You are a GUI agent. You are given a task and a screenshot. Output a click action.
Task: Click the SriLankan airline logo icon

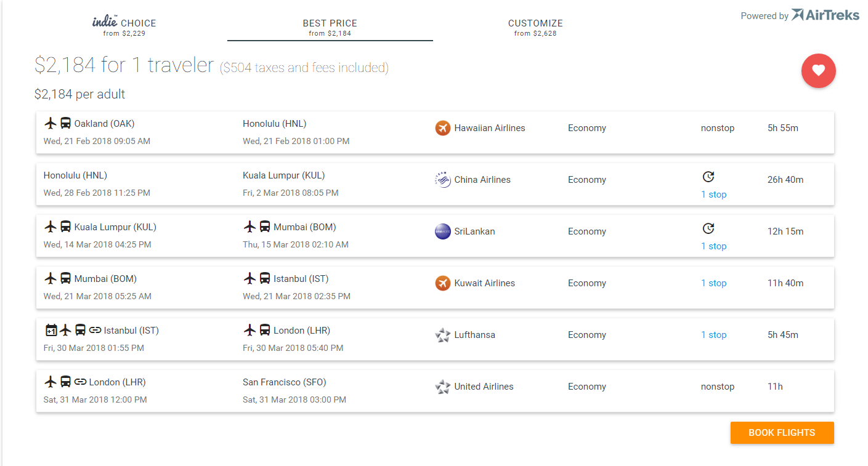[442, 231]
